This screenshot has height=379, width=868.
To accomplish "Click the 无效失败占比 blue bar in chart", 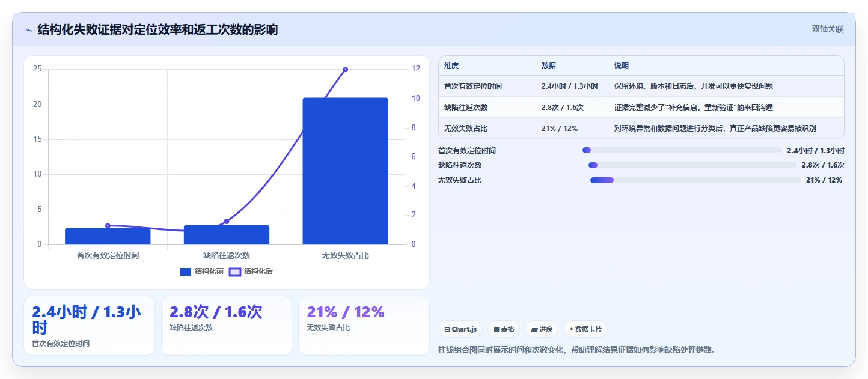I will pyautogui.click(x=345, y=171).
